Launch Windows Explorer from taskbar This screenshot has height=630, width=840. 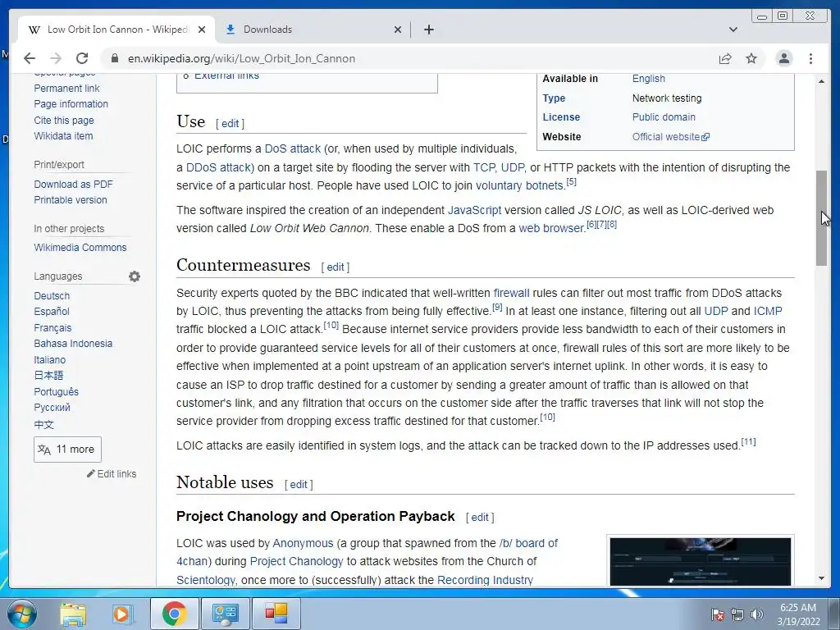click(x=73, y=614)
